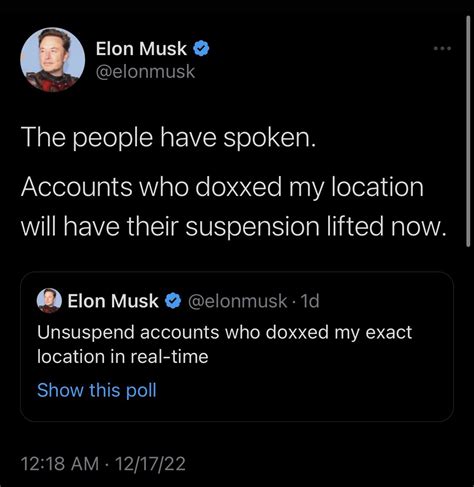Click the 12/17/22 tweet date
The image size is (474, 487).
150,464
